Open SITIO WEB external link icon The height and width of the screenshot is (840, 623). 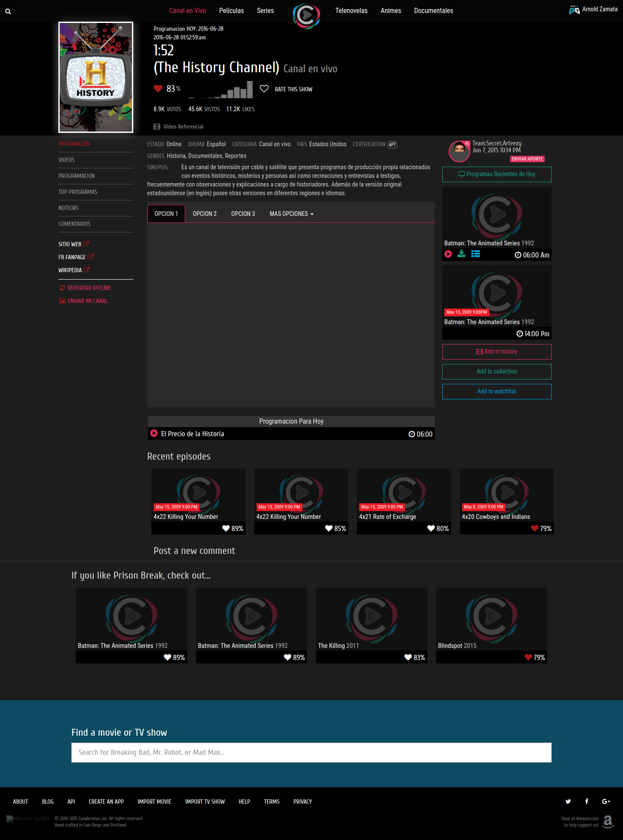pyautogui.click(x=86, y=244)
